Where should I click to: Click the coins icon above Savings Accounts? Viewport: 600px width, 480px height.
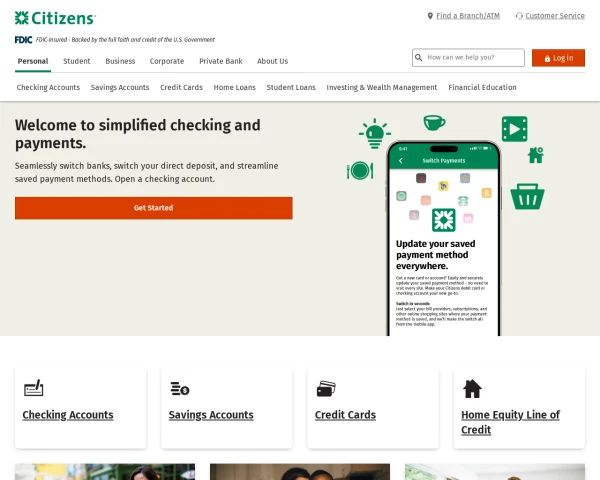[180, 389]
